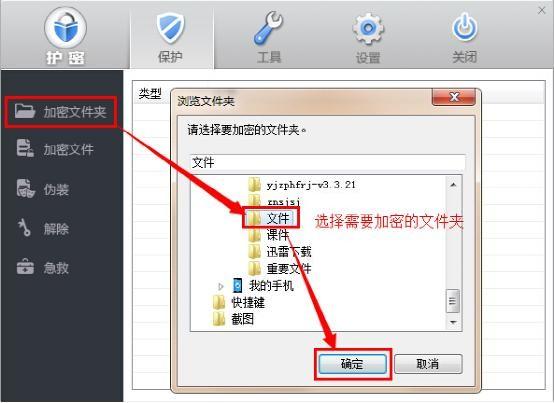Close the 浏览文件夹 dialog
Image resolution: width=554 pixels, height=403 pixels.
coord(454,97)
